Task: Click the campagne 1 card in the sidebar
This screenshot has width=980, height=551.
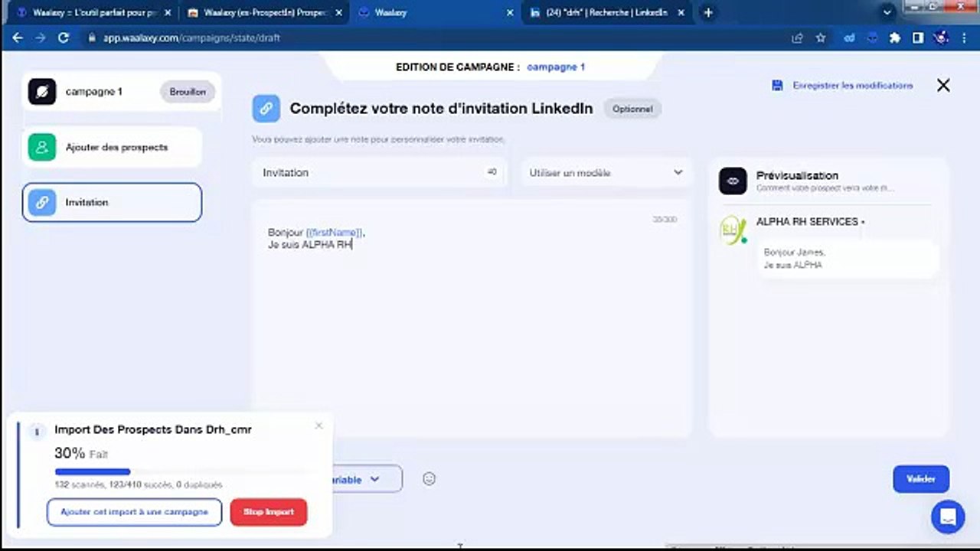Action: 122,92
